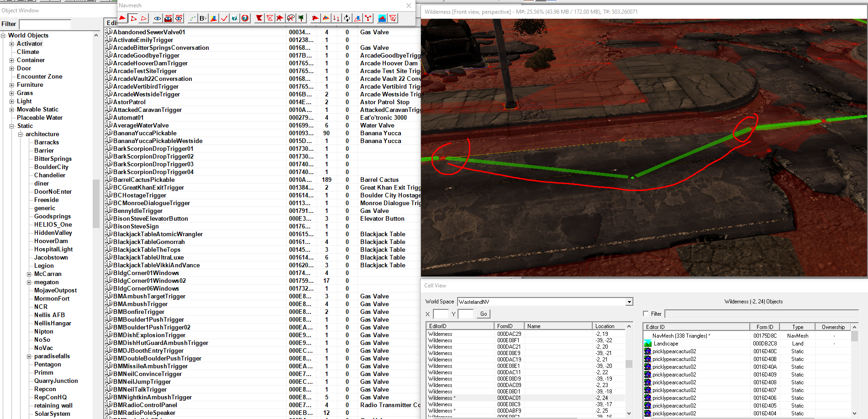The height and width of the screenshot is (419, 868).
Task: Click the objects list scrollbar up arrow
Action: [854, 327]
